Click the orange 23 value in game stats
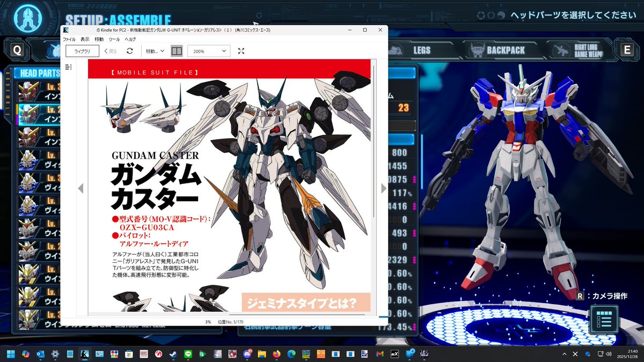Screen dimensions: 644x362 point(404,108)
